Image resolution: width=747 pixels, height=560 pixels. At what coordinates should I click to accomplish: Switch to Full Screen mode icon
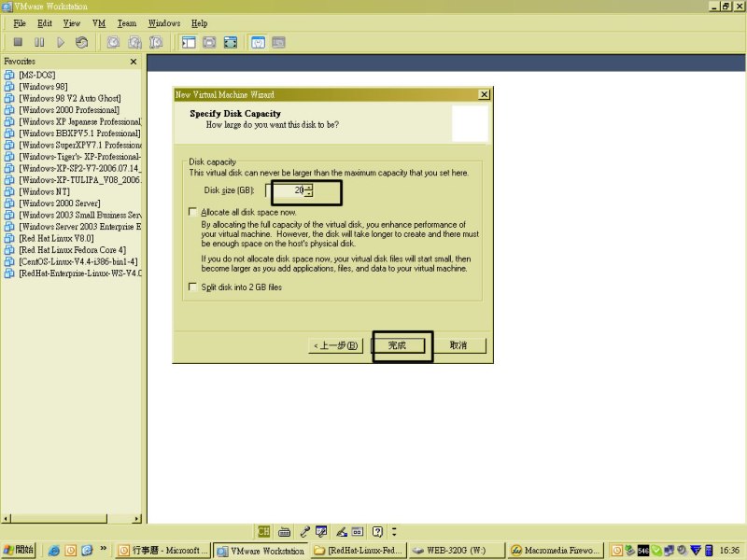click(231, 42)
